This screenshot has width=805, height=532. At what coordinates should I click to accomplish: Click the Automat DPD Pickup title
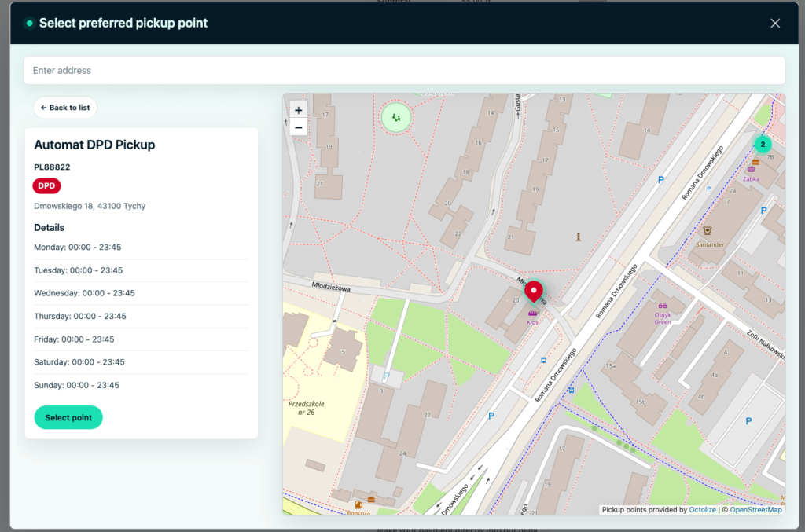[94, 145]
